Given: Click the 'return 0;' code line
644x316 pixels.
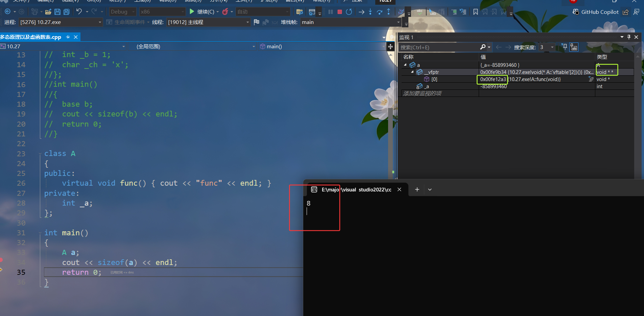Looking at the screenshot, I should coord(81,272).
